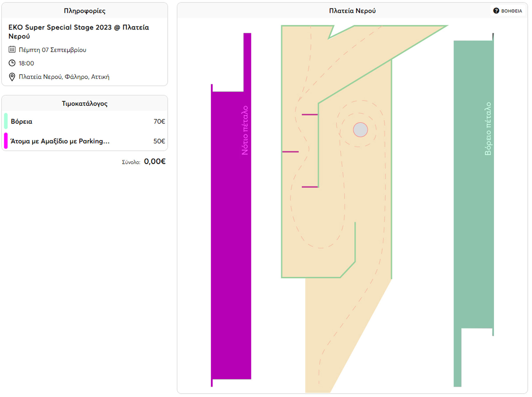Click the 70€ price value
This screenshot has width=532, height=397.
pyautogui.click(x=159, y=121)
